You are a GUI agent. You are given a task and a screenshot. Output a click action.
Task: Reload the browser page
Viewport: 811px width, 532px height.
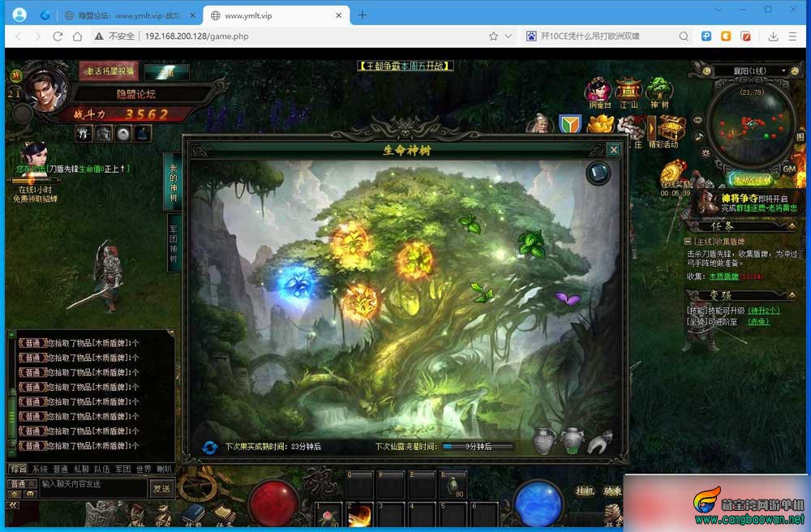58,36
